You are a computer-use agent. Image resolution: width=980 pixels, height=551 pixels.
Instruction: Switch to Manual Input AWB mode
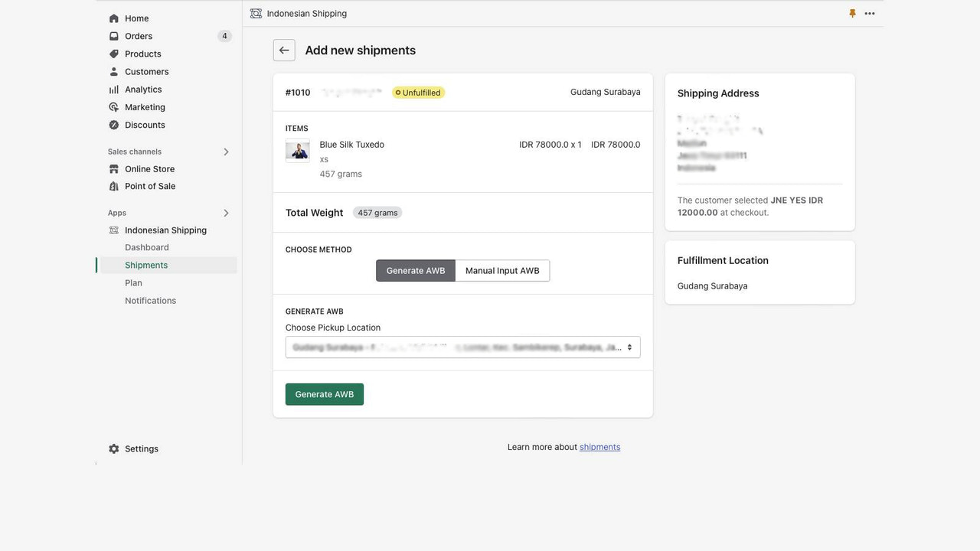[502, 270]
